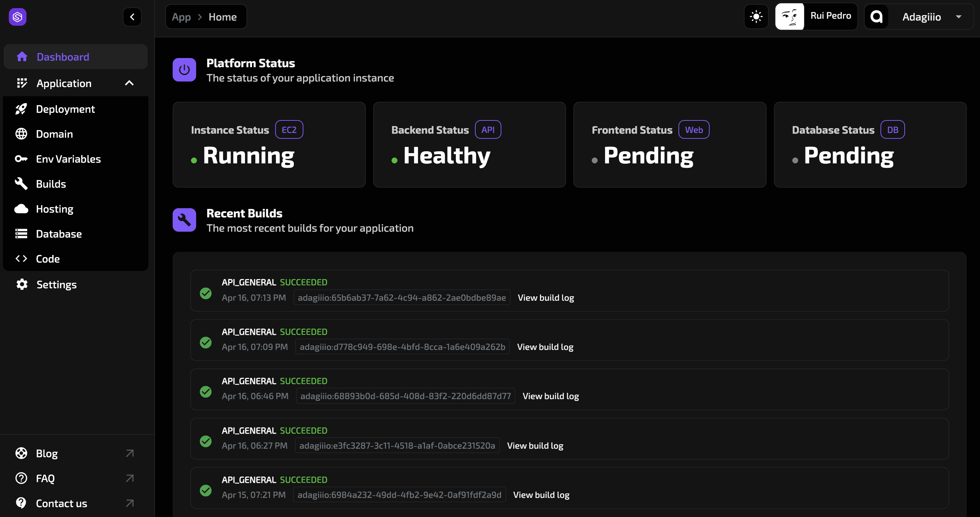Open Builds via the wrench icon
The width and height of the screenshot is (980, 517).
pos(21,184)
